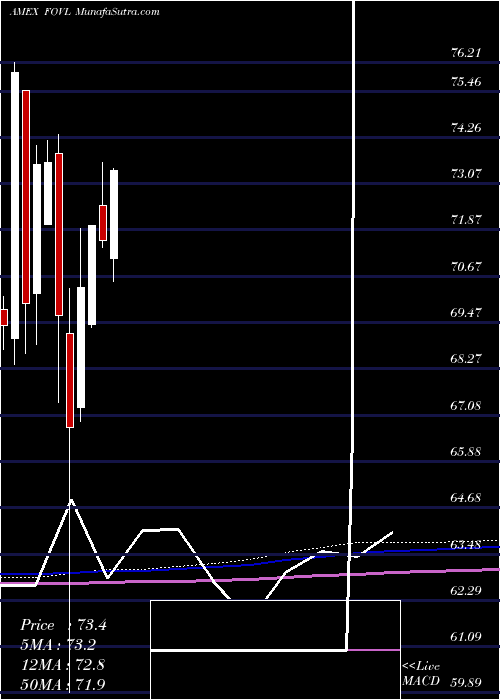Screen dimensions: 500x700
Task: Select the last white candlestick near 73.07
Action: 114,214
